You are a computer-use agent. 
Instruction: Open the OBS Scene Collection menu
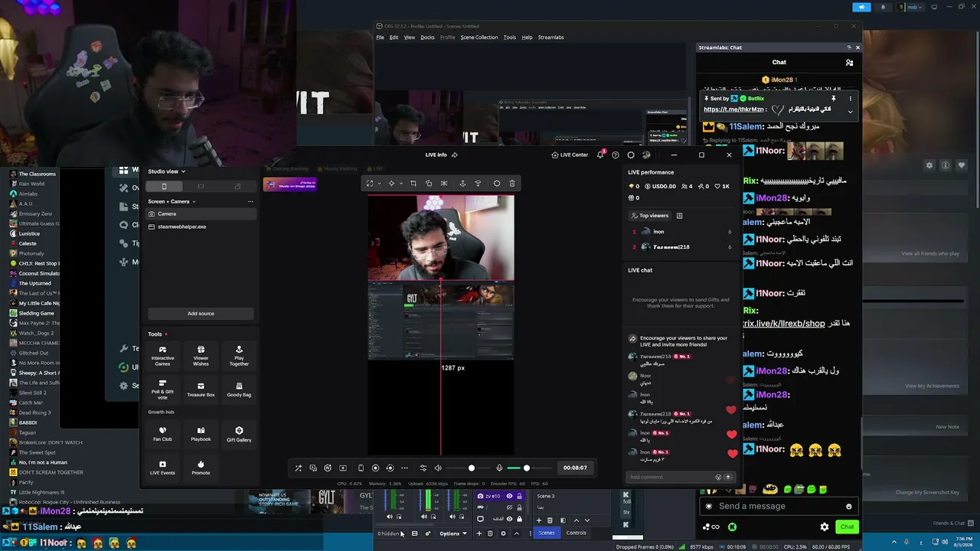(x=479, y=37)
